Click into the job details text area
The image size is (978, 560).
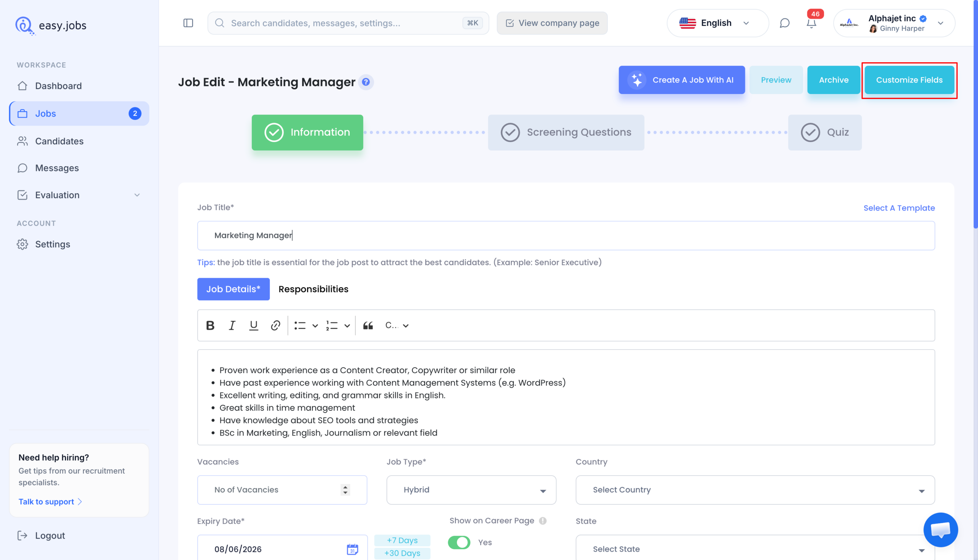coord(566,397)
